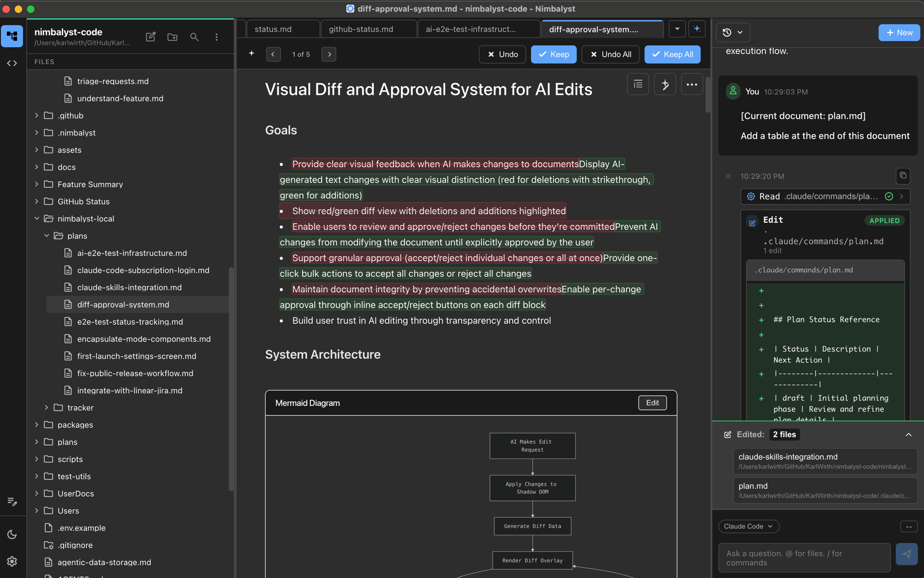
Task: Open settings gear in sidebar
Action: (12, 561)
